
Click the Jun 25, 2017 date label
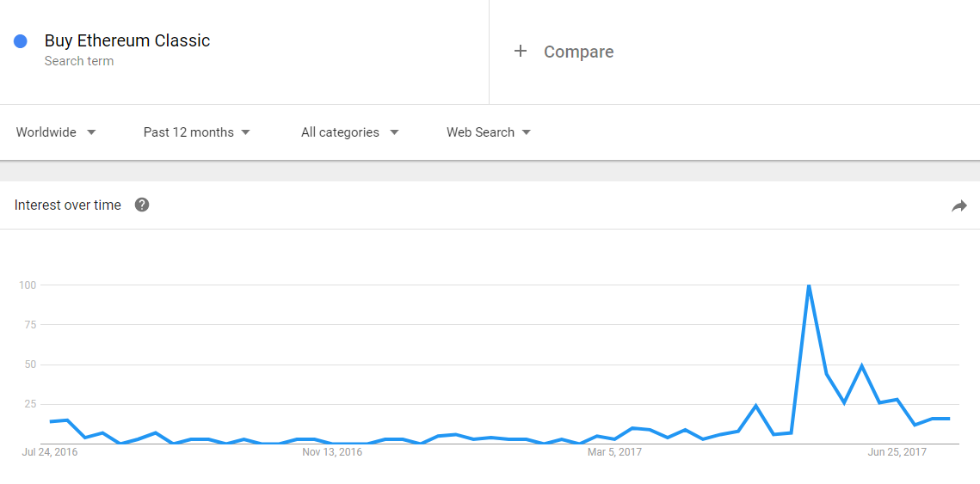pyautogui.click(x=897, y=452)
